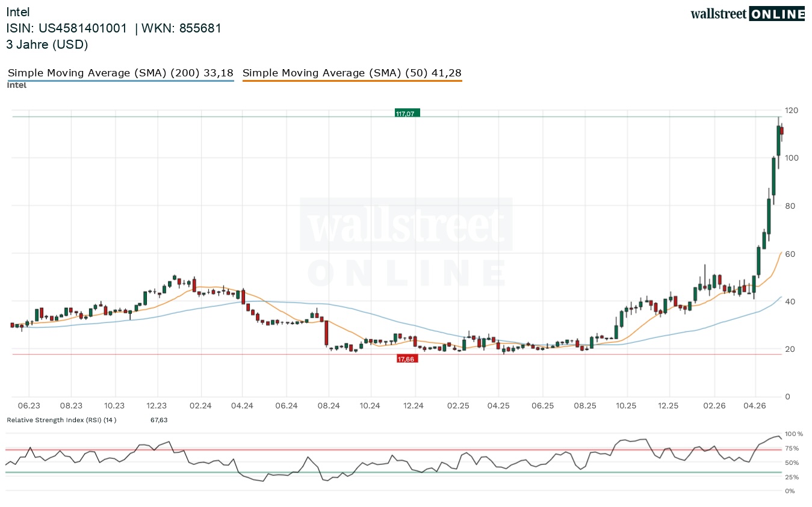The height and width of the screenshot is (507, 812).
Task: Click the 10.23 date axis label
Action: click(x=114, y=406)
